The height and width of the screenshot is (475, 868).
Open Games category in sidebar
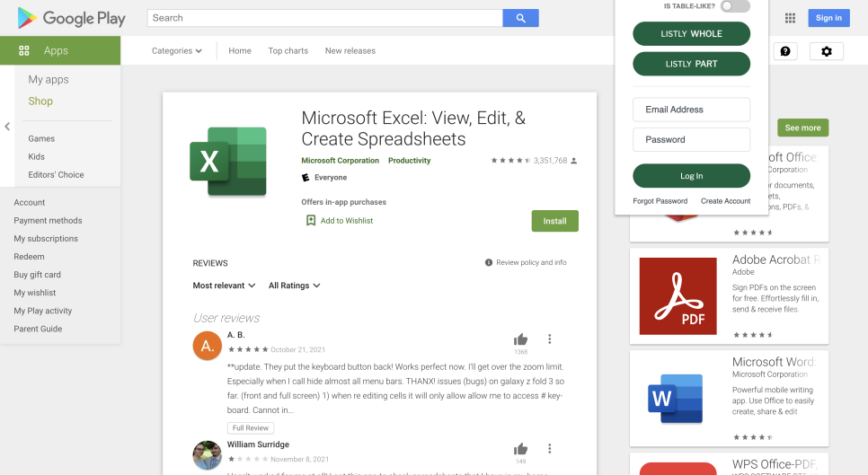pyautogui.click(x=41, y=139)
